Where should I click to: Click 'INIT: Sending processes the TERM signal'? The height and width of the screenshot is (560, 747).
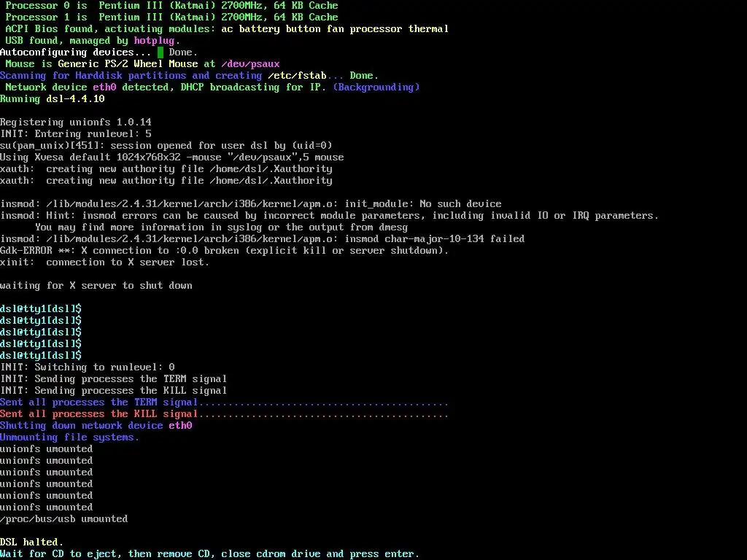pyautogui.click(x=113, y=379)
